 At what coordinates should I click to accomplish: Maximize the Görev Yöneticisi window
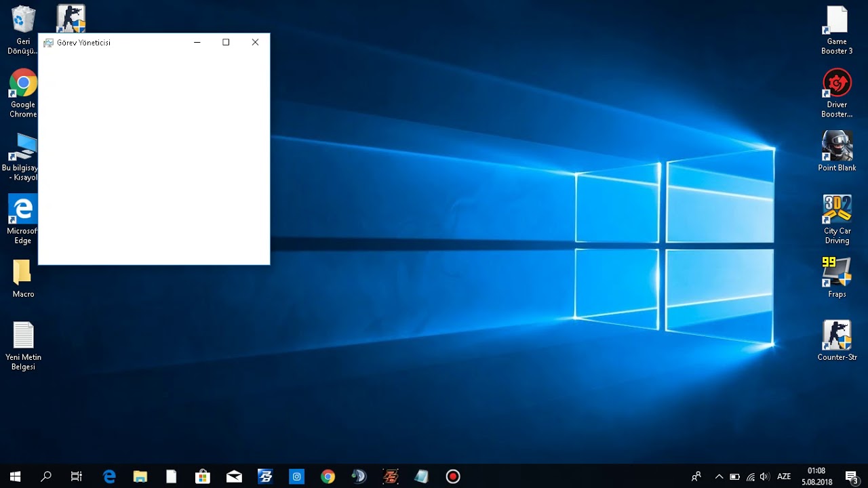point(226,42)
